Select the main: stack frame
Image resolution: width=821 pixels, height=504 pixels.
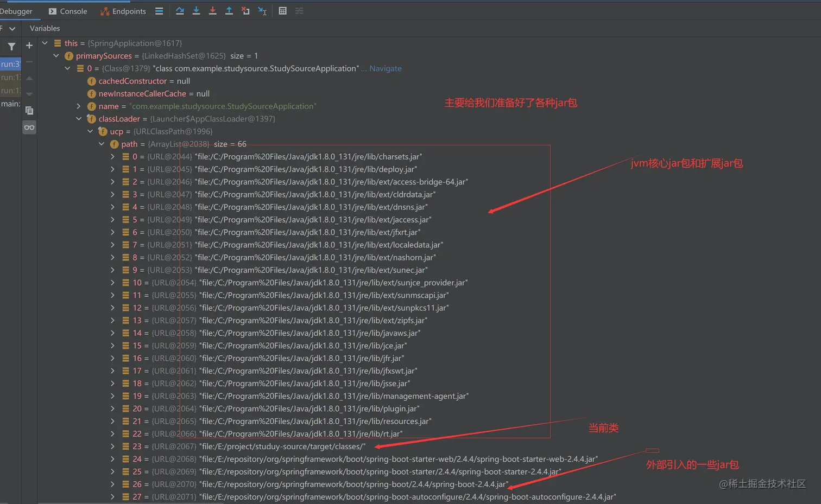[x=10, y=104]
